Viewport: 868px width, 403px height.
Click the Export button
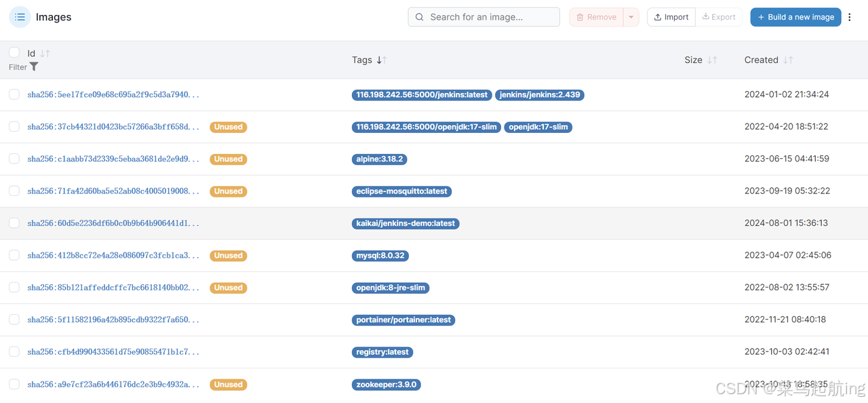pyautogui.click(x=719, y=17)
